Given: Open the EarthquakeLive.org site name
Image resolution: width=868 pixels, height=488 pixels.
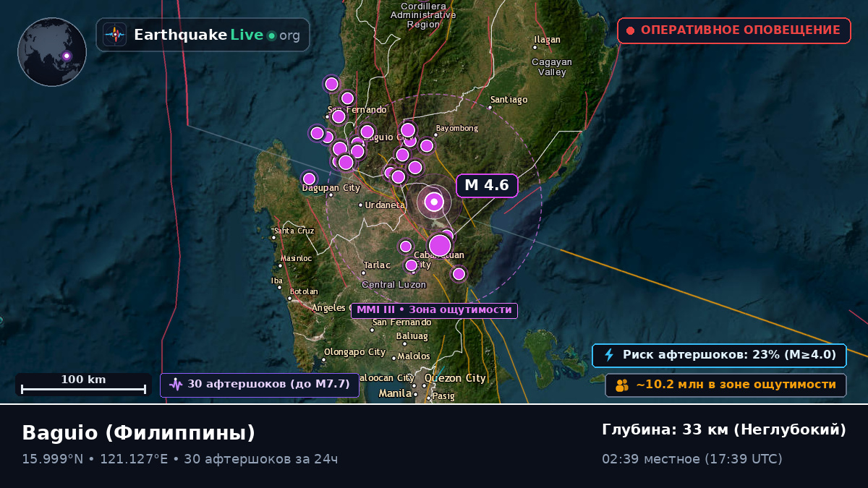Looking at the screenshot, I should (x=217, y=35).
